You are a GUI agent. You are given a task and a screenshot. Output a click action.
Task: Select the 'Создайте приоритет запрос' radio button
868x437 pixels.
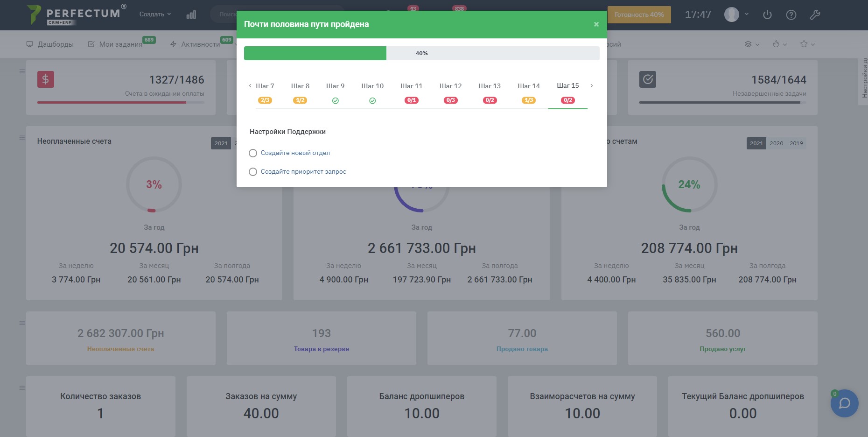pos(253,172)
